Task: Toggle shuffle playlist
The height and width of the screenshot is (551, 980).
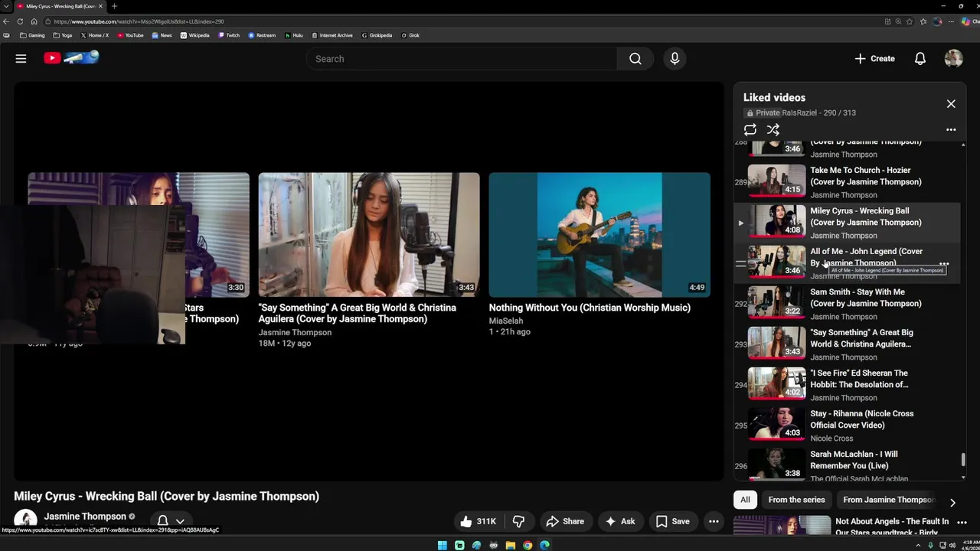Action: pos(773,130)
